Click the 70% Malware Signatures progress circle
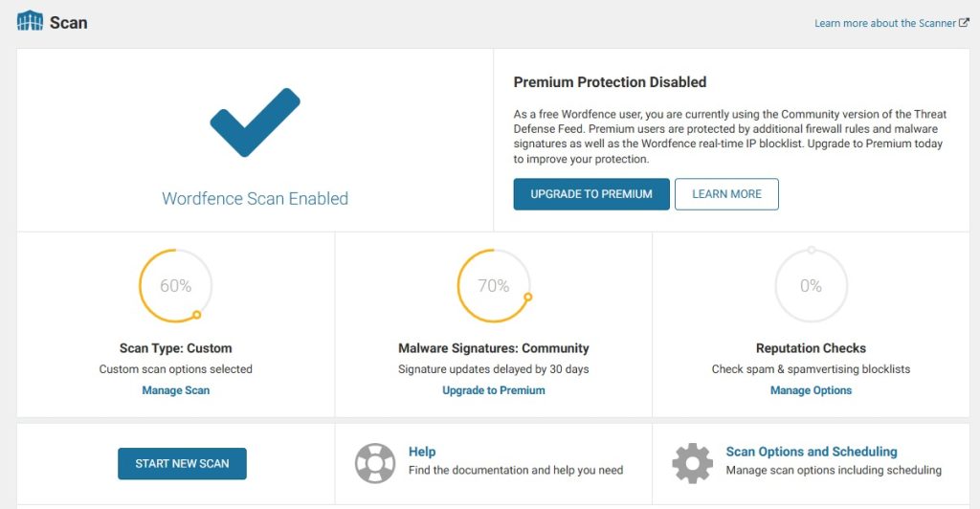 point(494,285)
